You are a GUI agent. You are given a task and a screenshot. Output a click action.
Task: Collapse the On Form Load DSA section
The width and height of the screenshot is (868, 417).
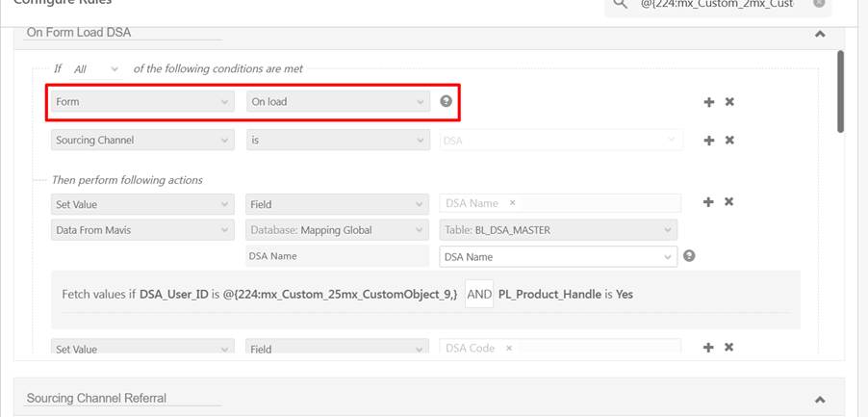[x=820, y=34]
